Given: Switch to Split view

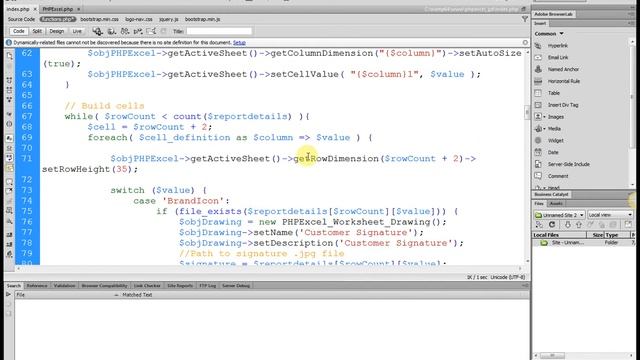Looking at the screenshot, I should (x=37, y=31).
